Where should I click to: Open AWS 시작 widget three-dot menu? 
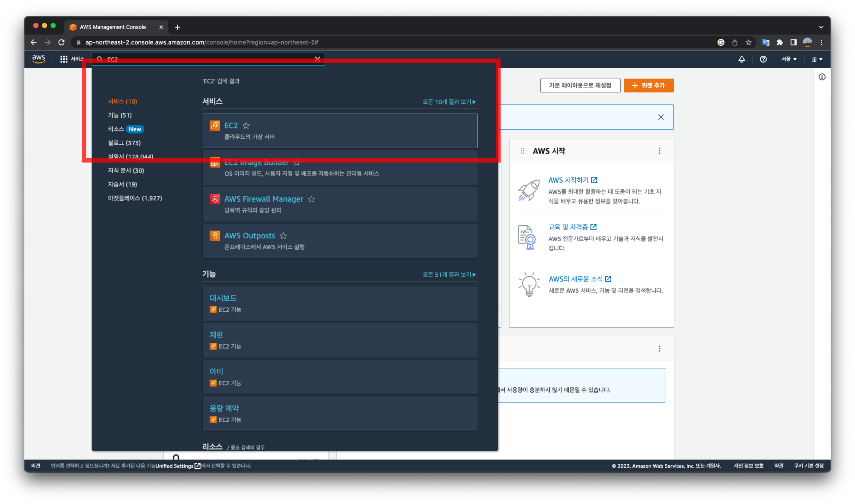659,151
